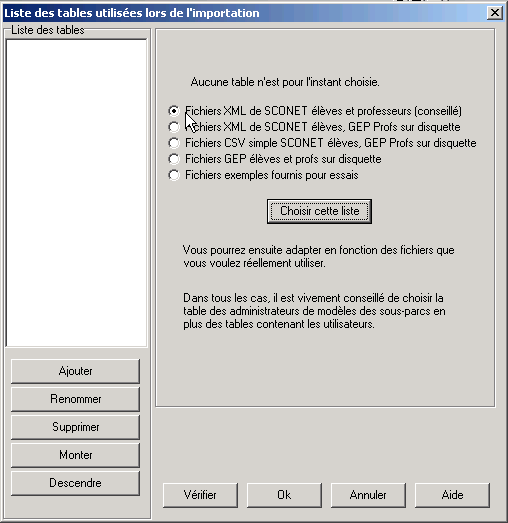This screenshot has height=523, width=508.
Task: Open help via the Aide button
Action: pos(452,495)
